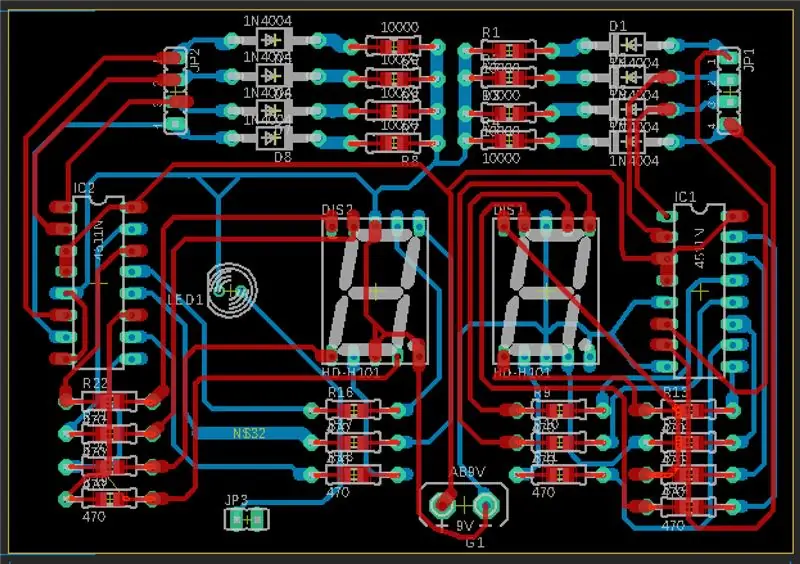The image size is (800, 564).
Task: Click the JP1 header label
Action: pyautogui.click(x=749, y=60)
